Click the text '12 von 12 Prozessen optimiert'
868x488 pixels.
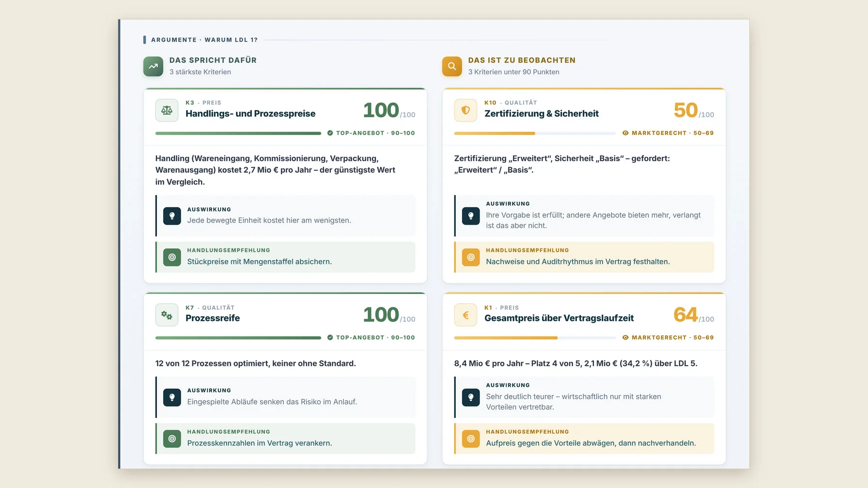point(212,364)
